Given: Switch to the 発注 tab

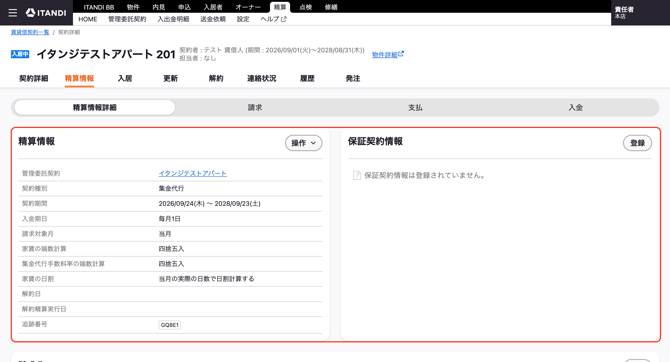Looking at the screenshot, I should [x=353, y=79].
